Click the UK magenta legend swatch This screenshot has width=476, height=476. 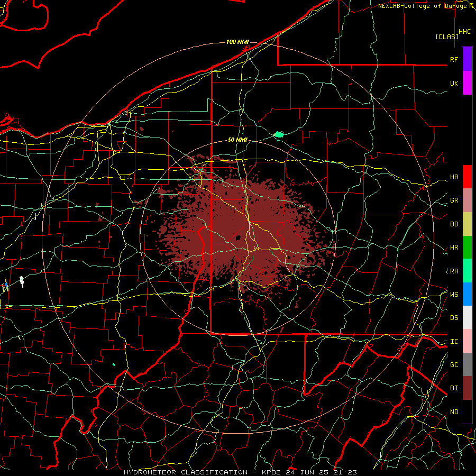point(467,83)
